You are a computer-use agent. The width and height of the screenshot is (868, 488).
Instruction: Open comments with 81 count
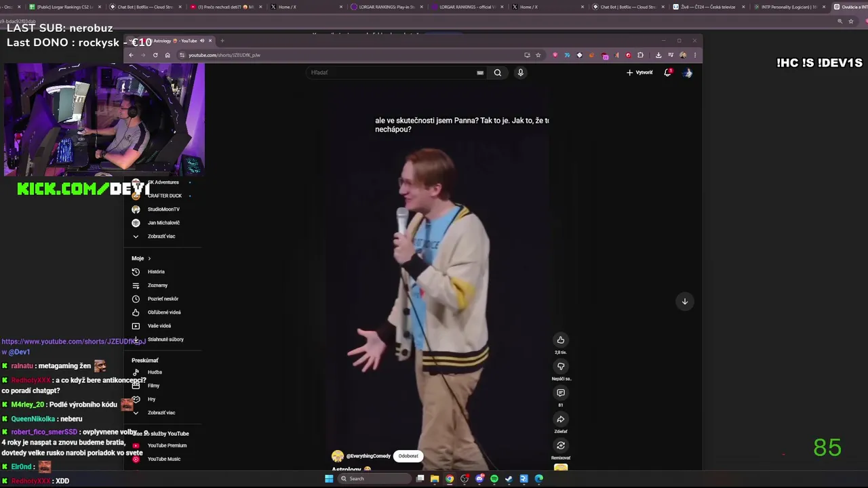(x=560, y=393)
